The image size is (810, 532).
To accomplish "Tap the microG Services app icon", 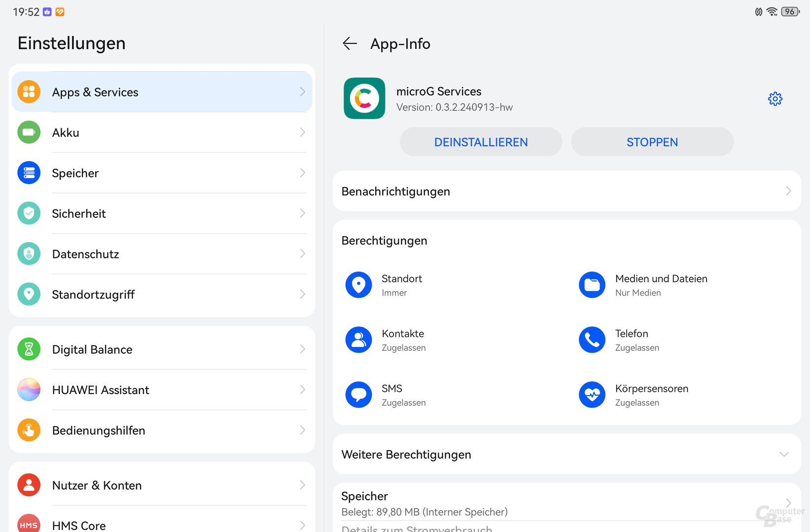I will pos(364,98).
